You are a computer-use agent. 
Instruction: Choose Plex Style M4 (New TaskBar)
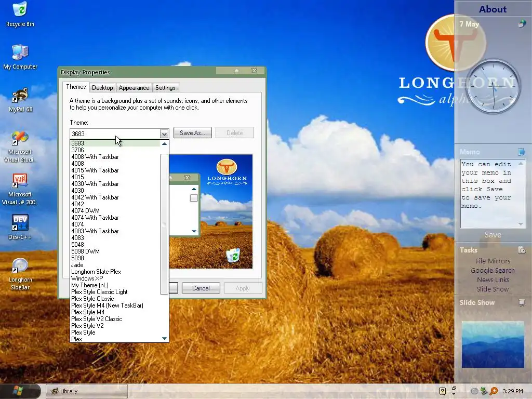pyautogui.click(x=115, y=305)
